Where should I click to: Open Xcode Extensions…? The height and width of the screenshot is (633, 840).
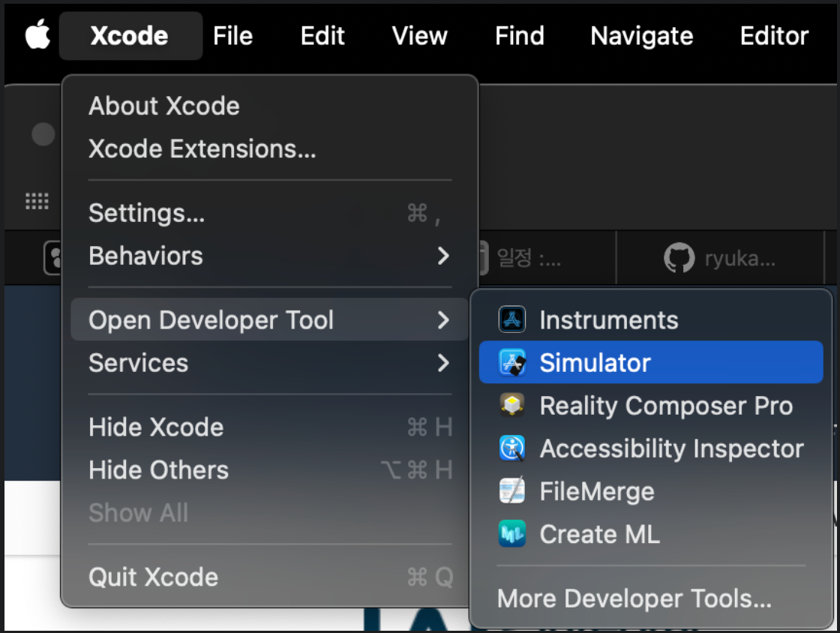click(x=202, y=149)
